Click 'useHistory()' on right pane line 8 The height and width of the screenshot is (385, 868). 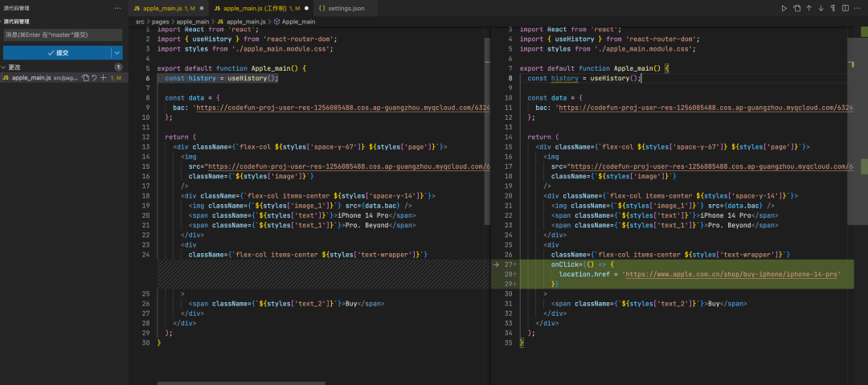614,78
